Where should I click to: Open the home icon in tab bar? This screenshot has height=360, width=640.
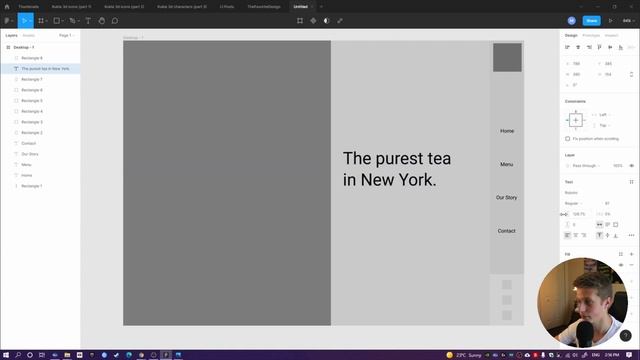pos(7,7)
